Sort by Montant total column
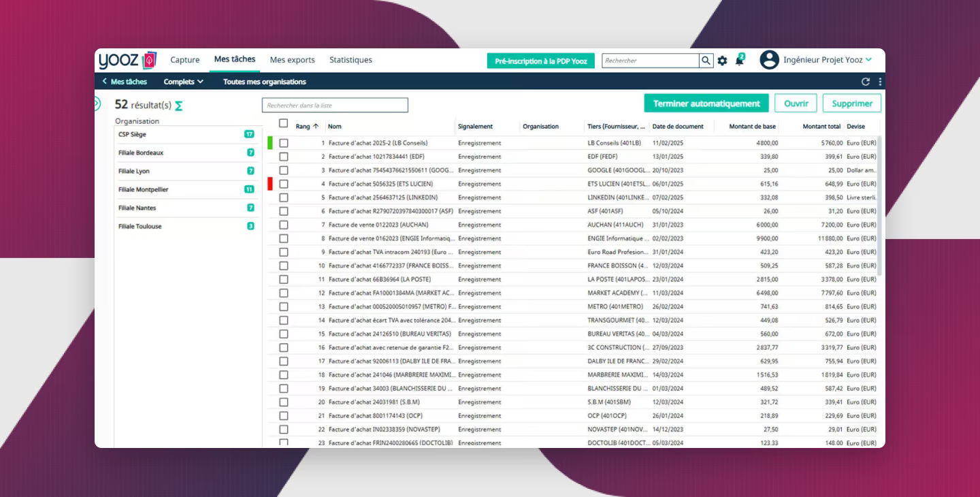 (821, 127)
